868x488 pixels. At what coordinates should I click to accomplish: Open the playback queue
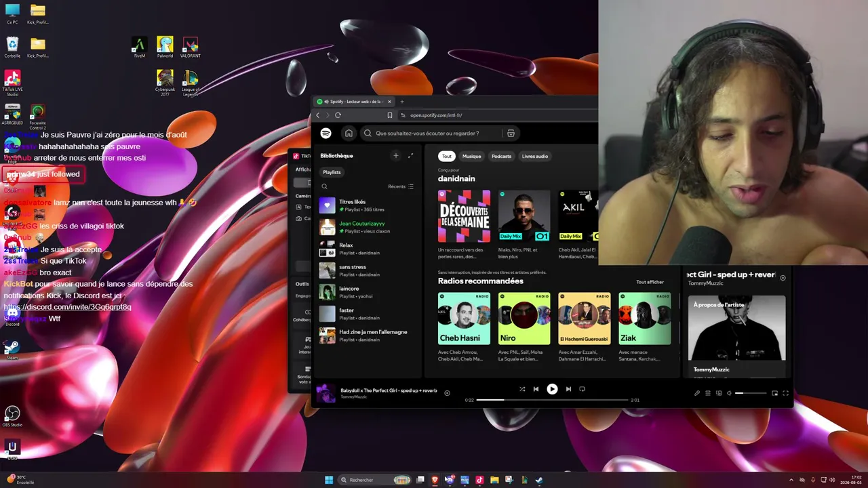[x=708, y=393]
